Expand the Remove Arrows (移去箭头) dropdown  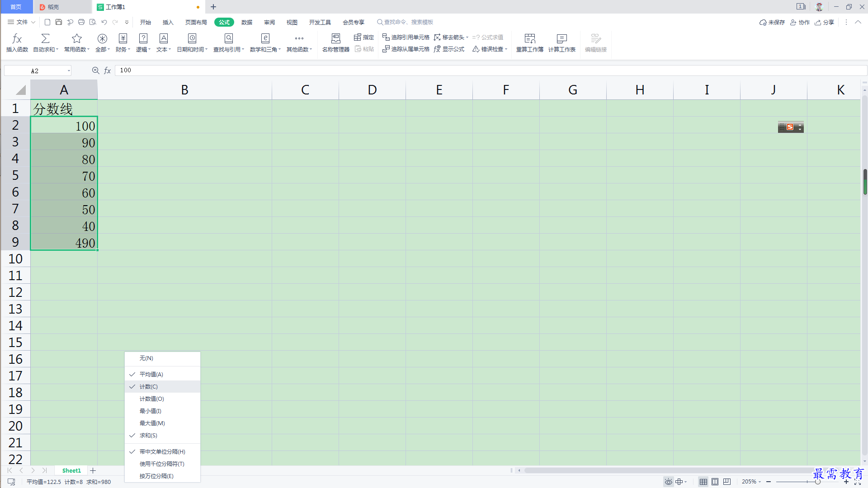[467, 38]
